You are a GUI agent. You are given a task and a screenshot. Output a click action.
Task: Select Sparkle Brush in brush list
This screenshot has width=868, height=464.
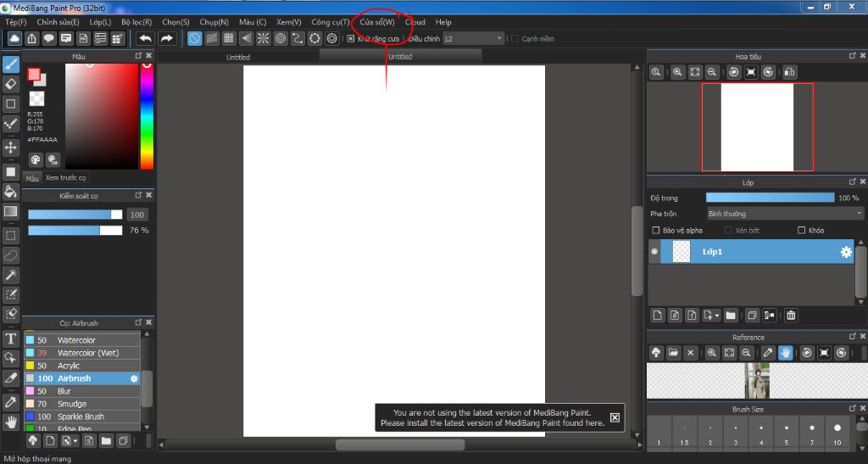tap(82, 416)
